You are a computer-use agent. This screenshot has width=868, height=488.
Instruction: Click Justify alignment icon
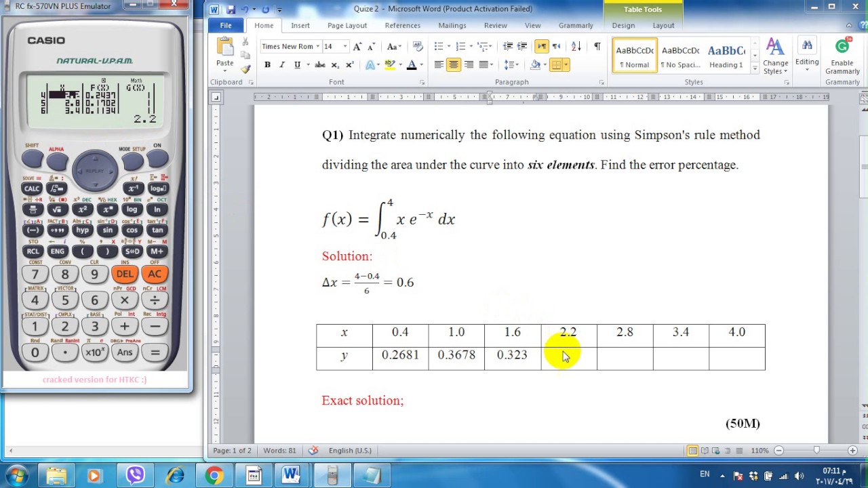pos(484,65)
